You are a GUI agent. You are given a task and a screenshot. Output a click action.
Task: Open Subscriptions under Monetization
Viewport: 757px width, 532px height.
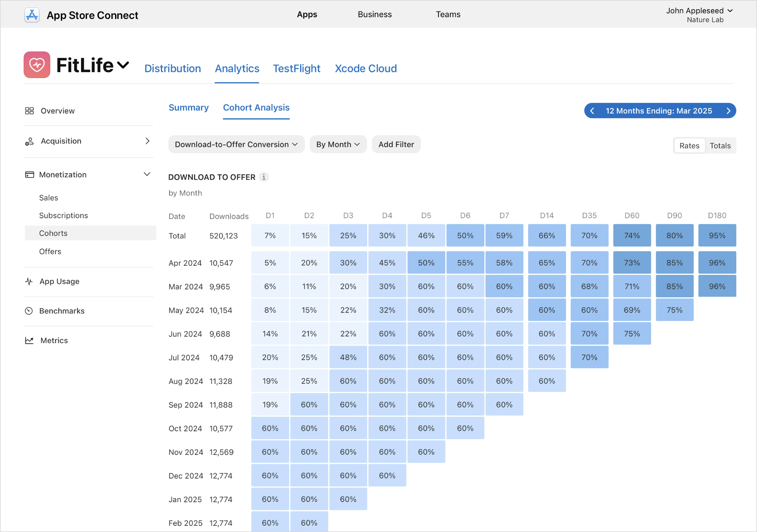[x=64, y=215]
